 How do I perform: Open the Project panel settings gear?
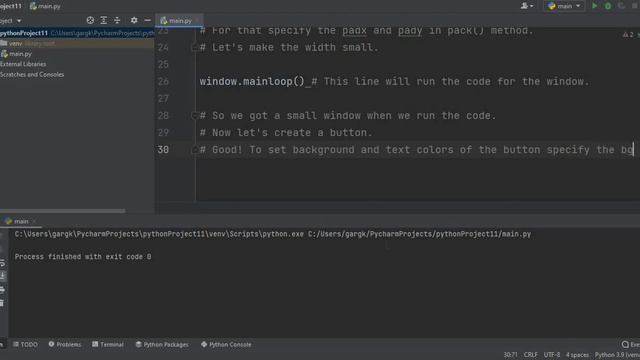click(134, 20)
